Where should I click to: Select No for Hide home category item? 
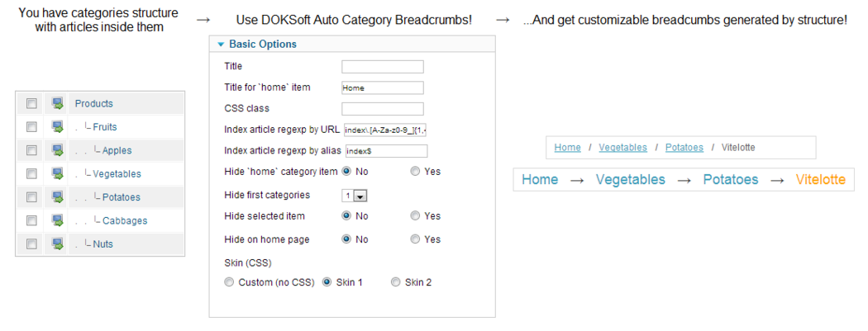tap(347, 172)
